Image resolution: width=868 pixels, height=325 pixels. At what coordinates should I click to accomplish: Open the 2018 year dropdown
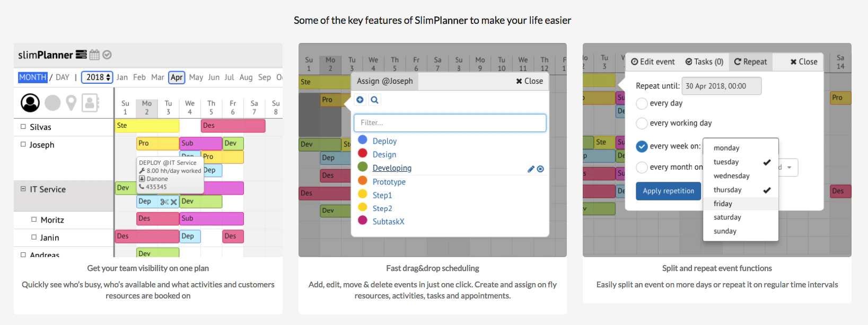coord(98,77)
